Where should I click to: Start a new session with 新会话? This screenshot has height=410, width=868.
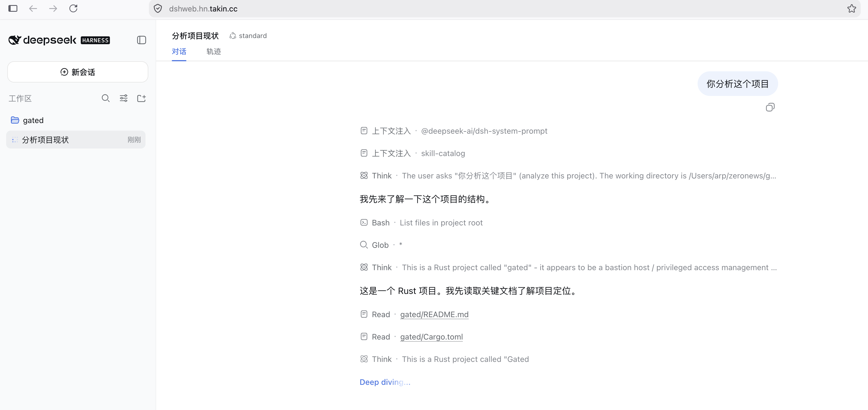click(x=78, y=72)
